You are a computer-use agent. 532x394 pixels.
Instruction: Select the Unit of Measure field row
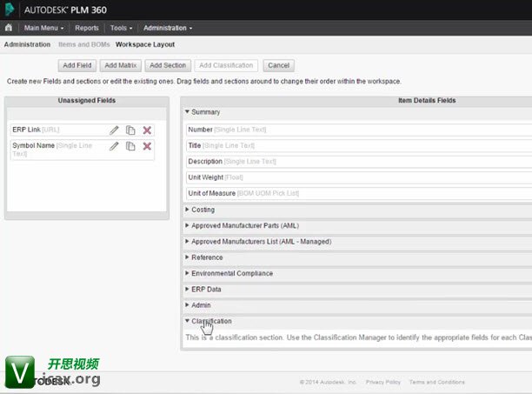pyautogui.click(x=359, y=193)
